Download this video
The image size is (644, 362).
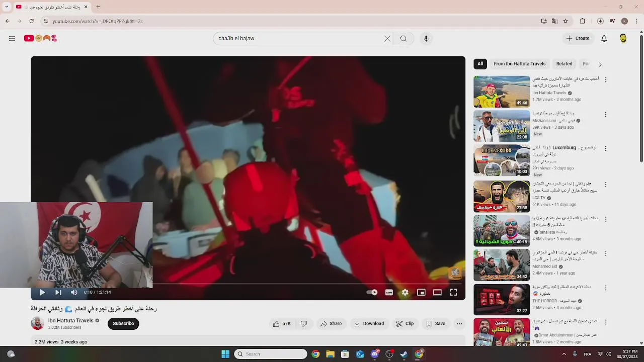[369, 324]
